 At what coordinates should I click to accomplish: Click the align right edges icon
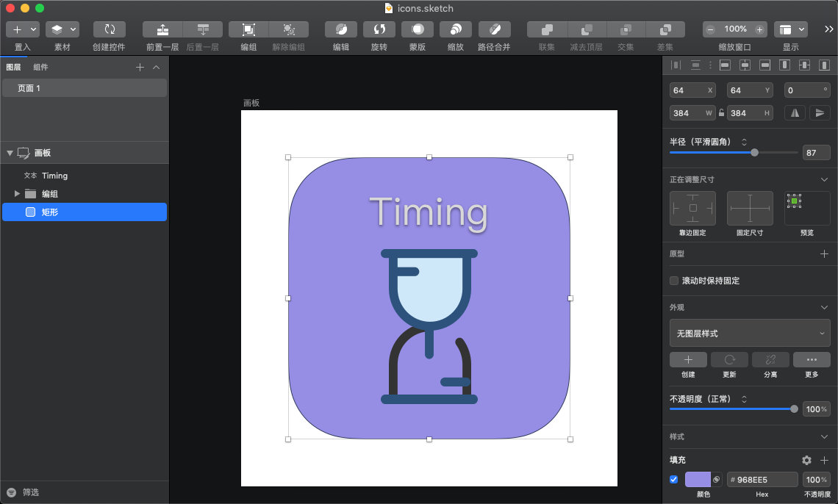click(x=765, y=65)
